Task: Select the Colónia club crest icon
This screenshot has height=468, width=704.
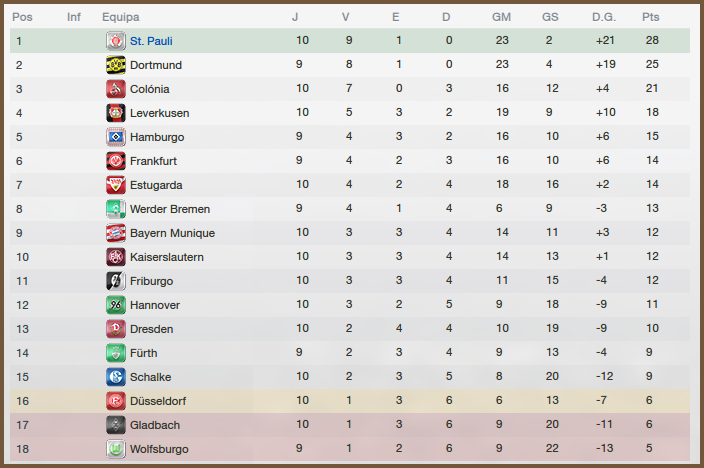Action: pyautogui.click(x=115, y=89)
